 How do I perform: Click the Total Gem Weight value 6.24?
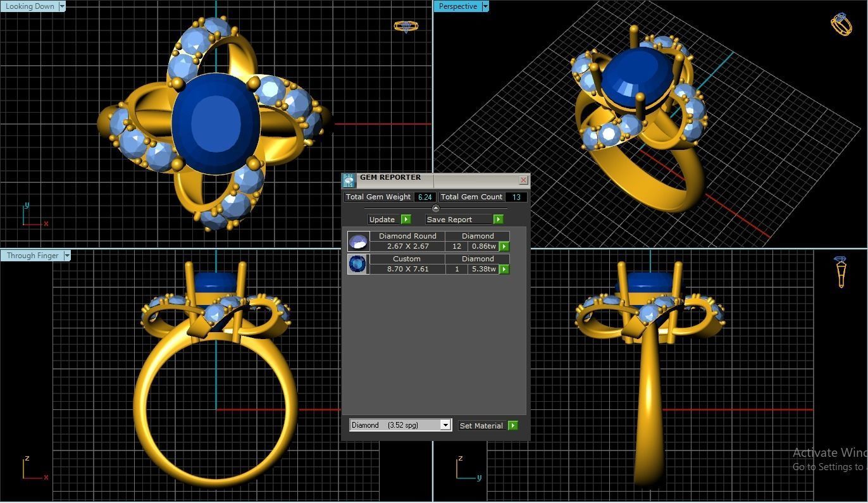(425, 197)
